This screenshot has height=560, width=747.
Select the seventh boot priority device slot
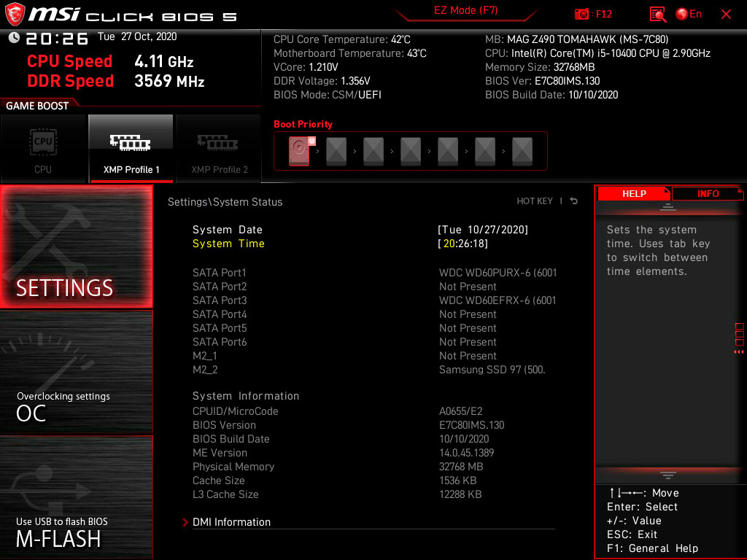click(x=522, y=151)
